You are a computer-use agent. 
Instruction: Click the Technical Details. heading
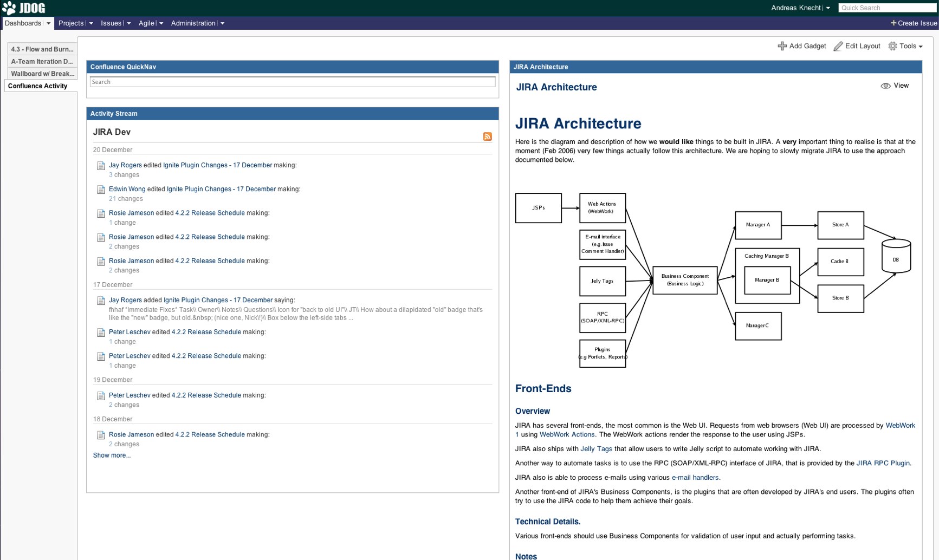tap(548, 522)
